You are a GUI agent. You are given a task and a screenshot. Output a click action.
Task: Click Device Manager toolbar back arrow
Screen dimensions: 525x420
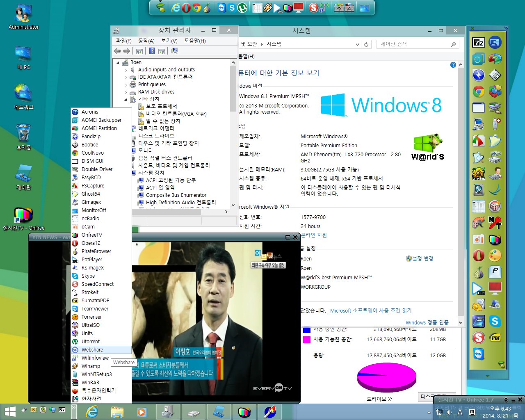[117, 51]
